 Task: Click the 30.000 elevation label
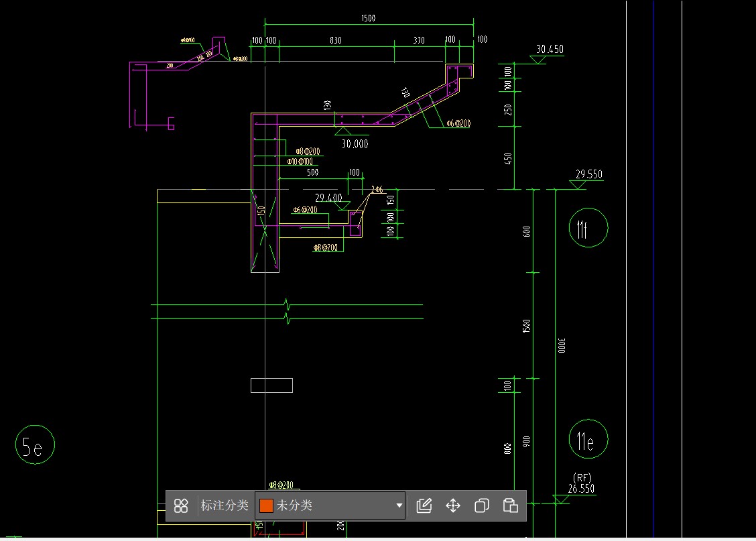click(x=355, y=143)
